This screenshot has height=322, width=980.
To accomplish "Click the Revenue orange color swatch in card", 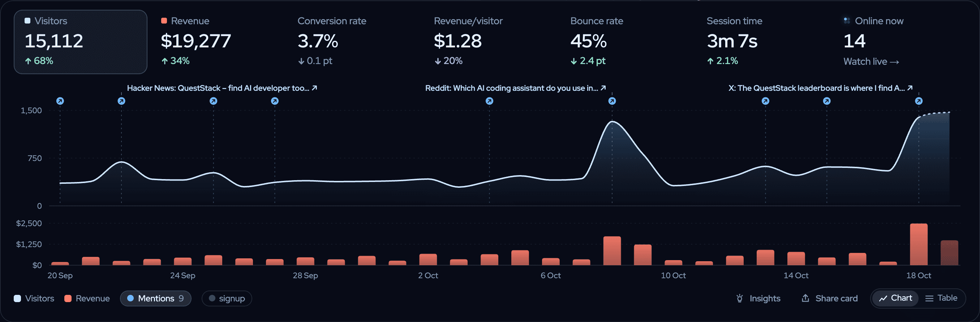I will (x=164, y=21).
